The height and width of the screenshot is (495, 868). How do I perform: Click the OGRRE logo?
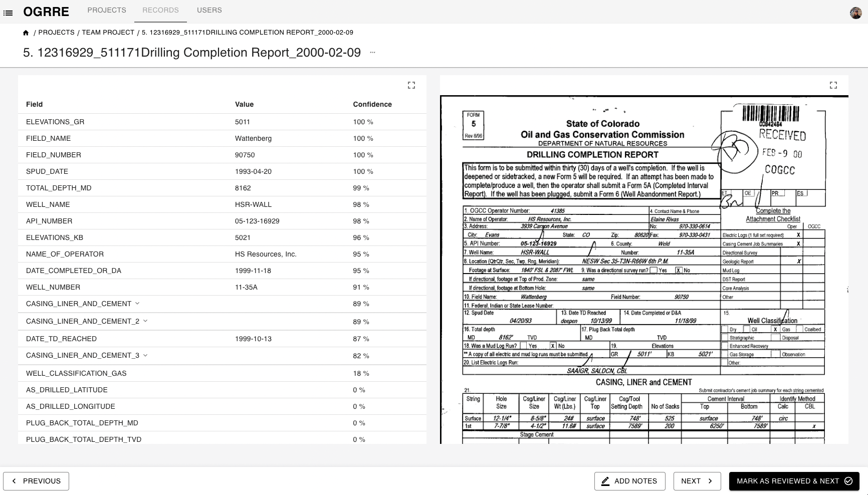click(x=46, y=12)
